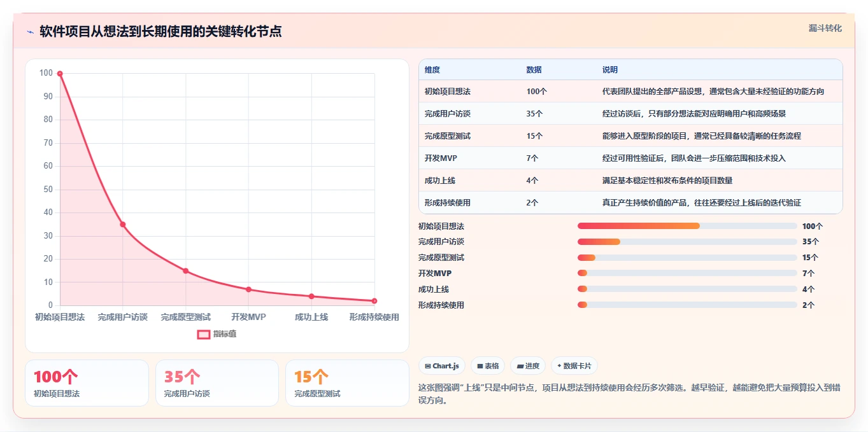Select the 成功上线 table row cell
This screenshot has width=868, height=432.
(440, 181)
